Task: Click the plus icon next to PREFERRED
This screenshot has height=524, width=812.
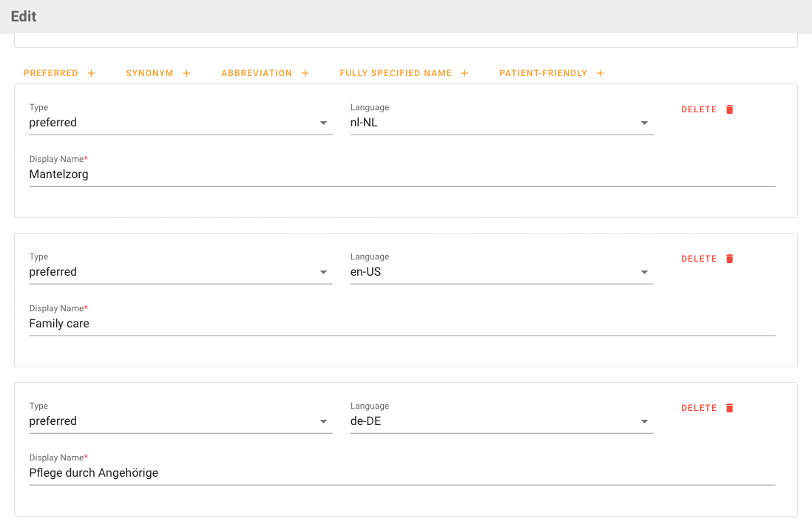Action: 91,73
